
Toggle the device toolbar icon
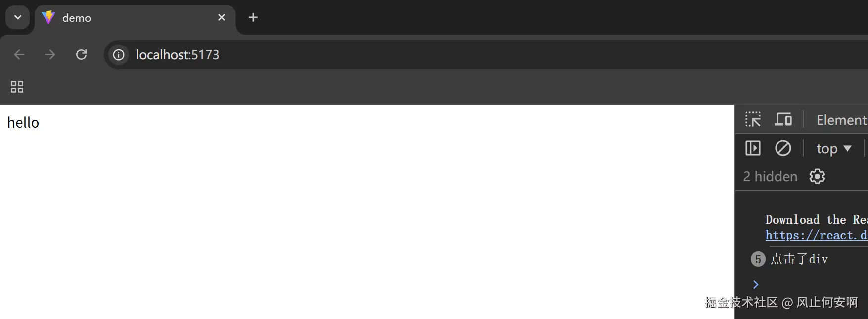point(783,119)
